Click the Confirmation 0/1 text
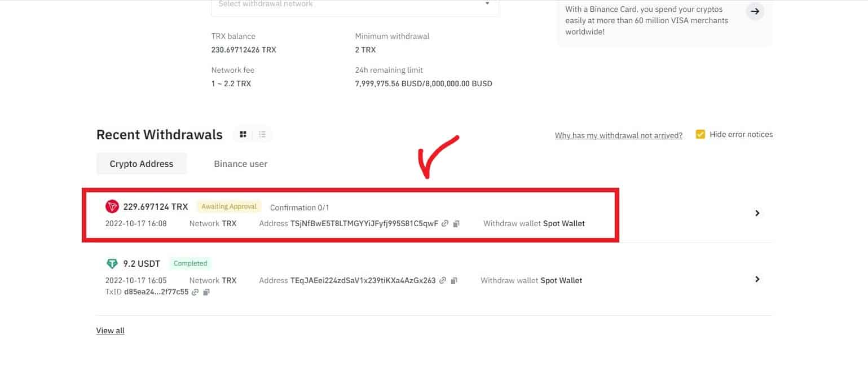The image size is (868, 375). tap(299, 208)
